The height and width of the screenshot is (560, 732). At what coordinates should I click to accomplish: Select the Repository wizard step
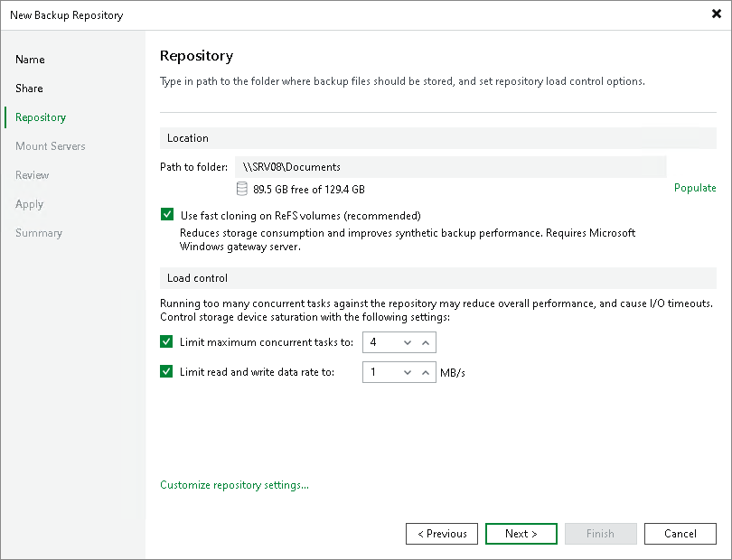point(41,117)
